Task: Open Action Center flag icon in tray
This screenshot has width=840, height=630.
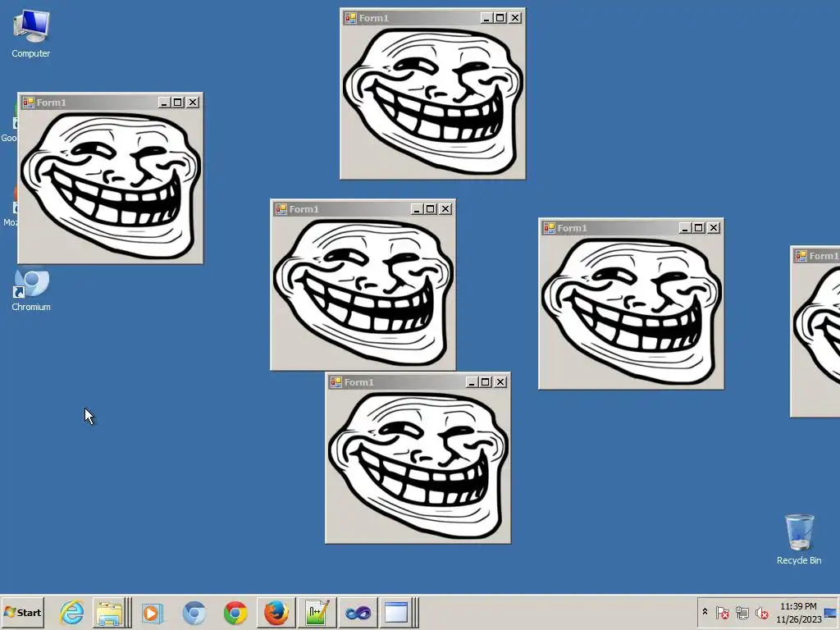Action: [x=722, y=612]
